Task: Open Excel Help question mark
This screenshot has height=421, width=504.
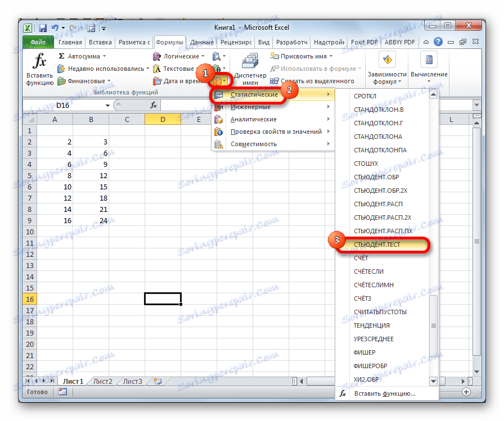Action: pos(438,42)
